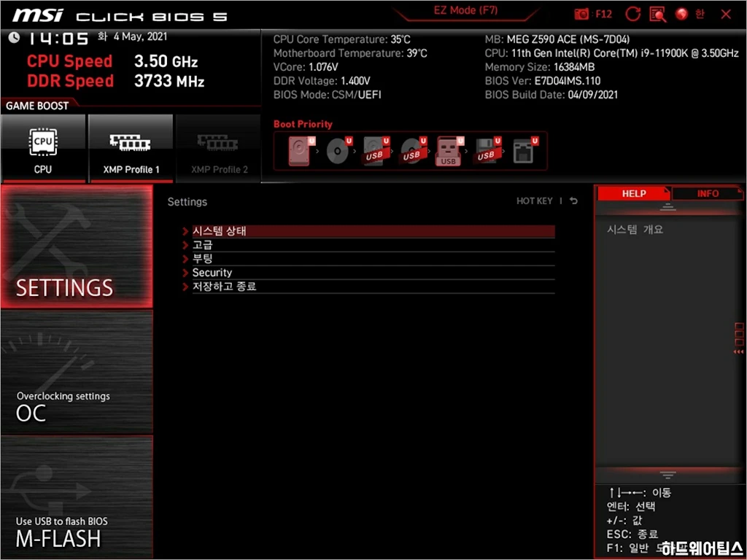The image size is (747, 560).
Task: Expand arrow beside 부팅
Action: pos(185,259)
